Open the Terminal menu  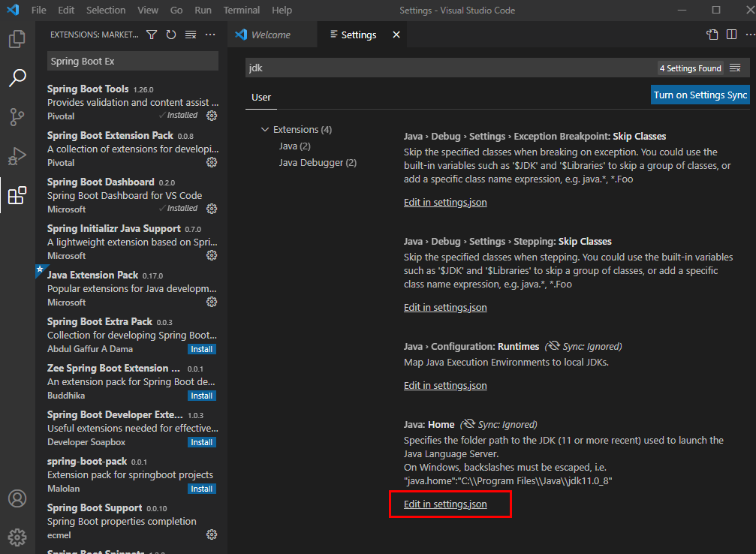pyautogui.click(x=242, y=10)
